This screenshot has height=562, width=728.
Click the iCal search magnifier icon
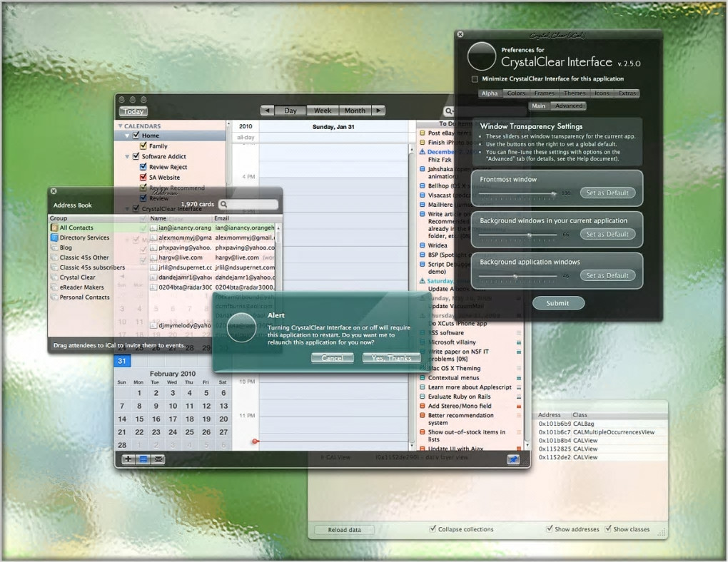point(448,111)
